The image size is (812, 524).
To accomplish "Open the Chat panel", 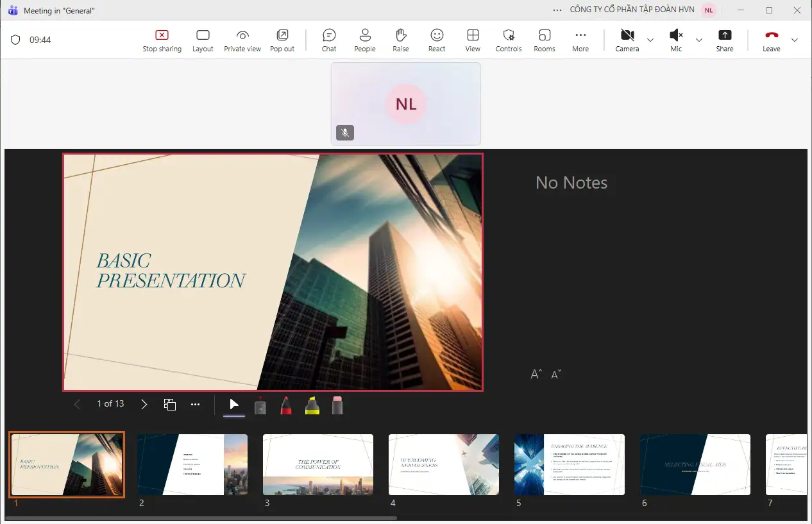I will point(329,40).
